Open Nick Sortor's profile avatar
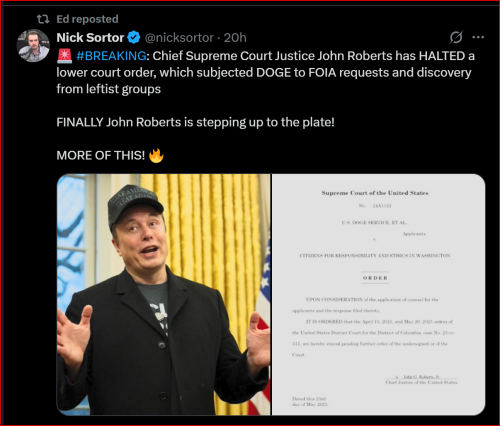Screen dimensions: 500x426 coord(33,46)
